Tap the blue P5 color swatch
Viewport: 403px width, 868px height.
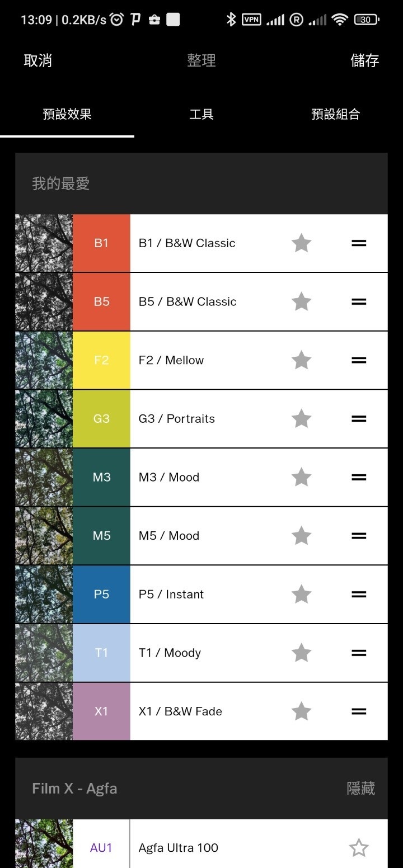[101, 595]
